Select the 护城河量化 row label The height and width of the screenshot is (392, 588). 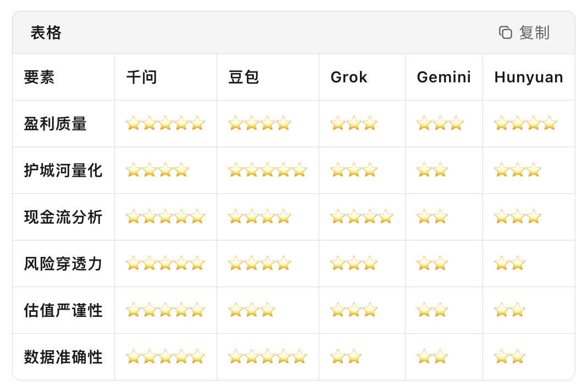tap(63, 171)
